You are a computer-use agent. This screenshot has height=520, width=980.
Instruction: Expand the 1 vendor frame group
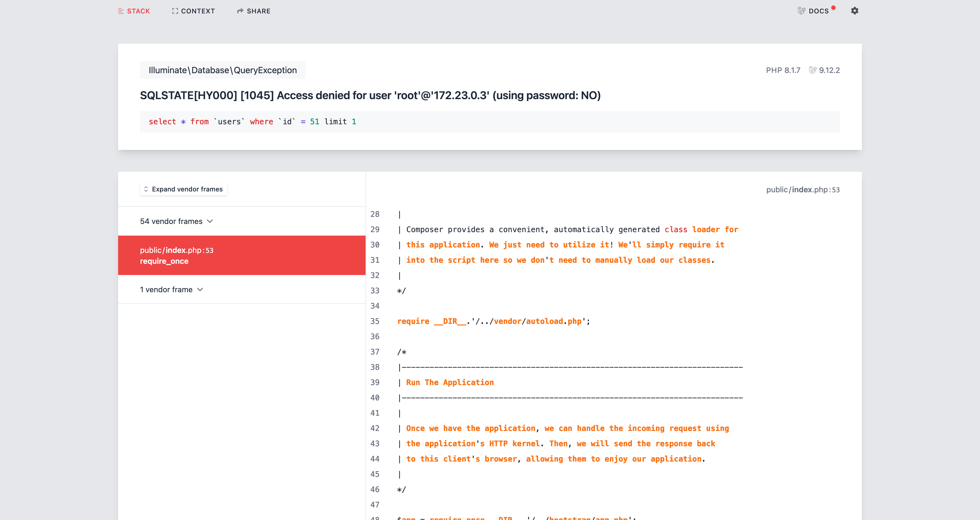pos(166,290)
